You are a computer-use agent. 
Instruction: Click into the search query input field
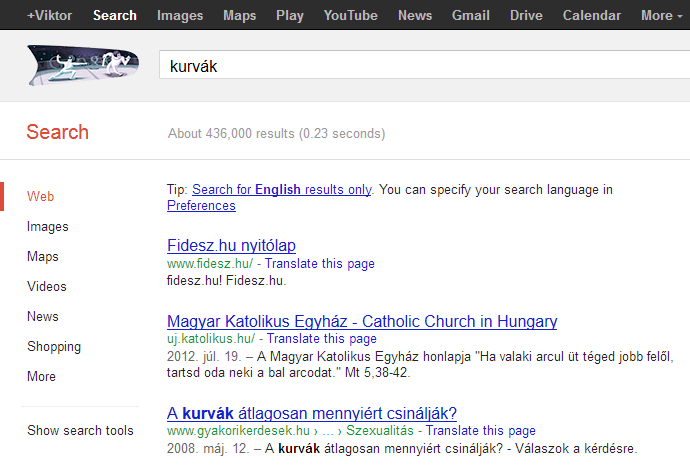pos(425,65)
